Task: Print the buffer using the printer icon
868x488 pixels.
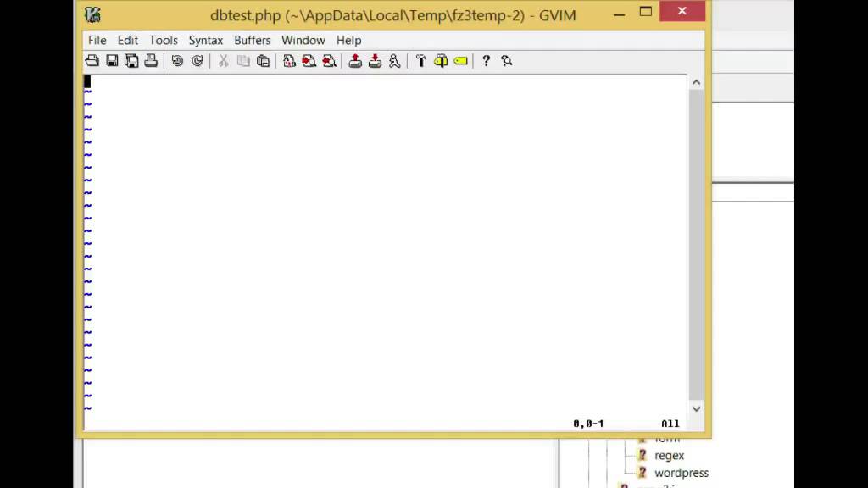Action: (x=151, y=61)
